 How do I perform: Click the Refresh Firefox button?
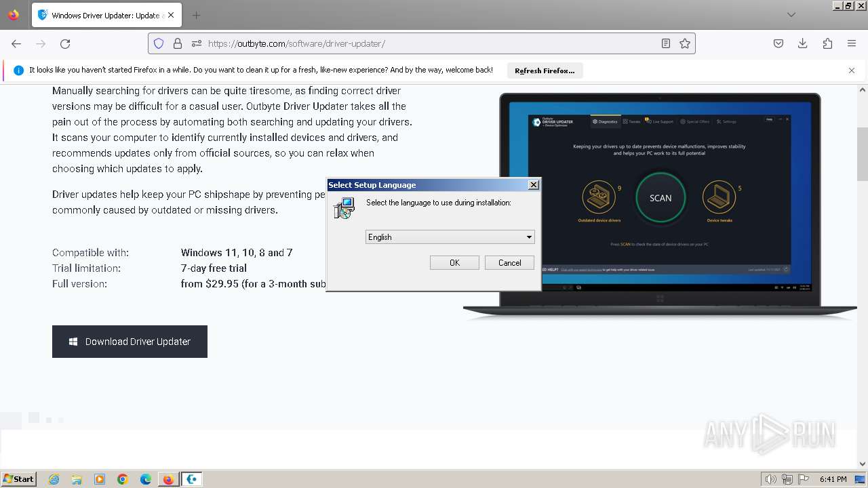pos(545,70)
